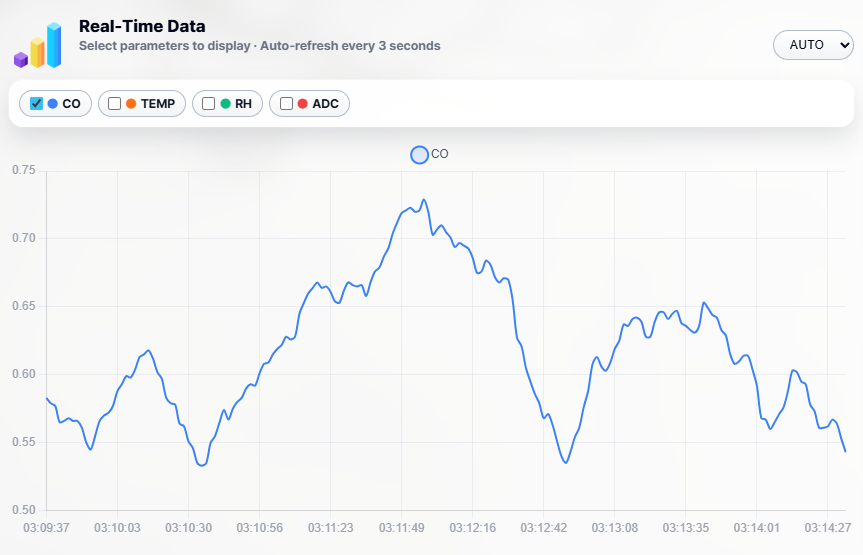Click the chart line's highest peak
The height and width of the screenshot is (555, 863).
point(424,200)
